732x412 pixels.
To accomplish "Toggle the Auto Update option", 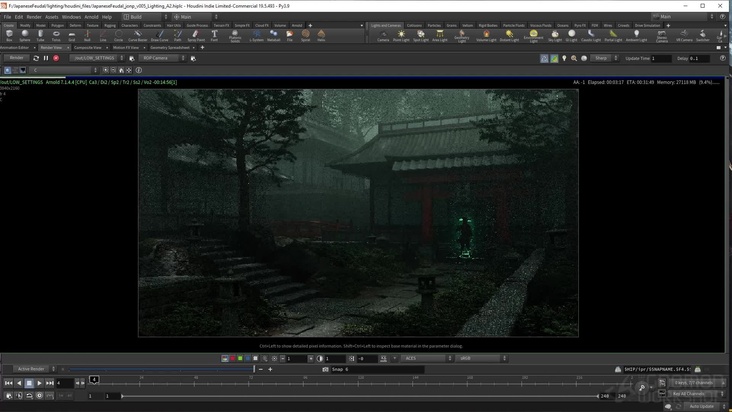I will [701, 406].
